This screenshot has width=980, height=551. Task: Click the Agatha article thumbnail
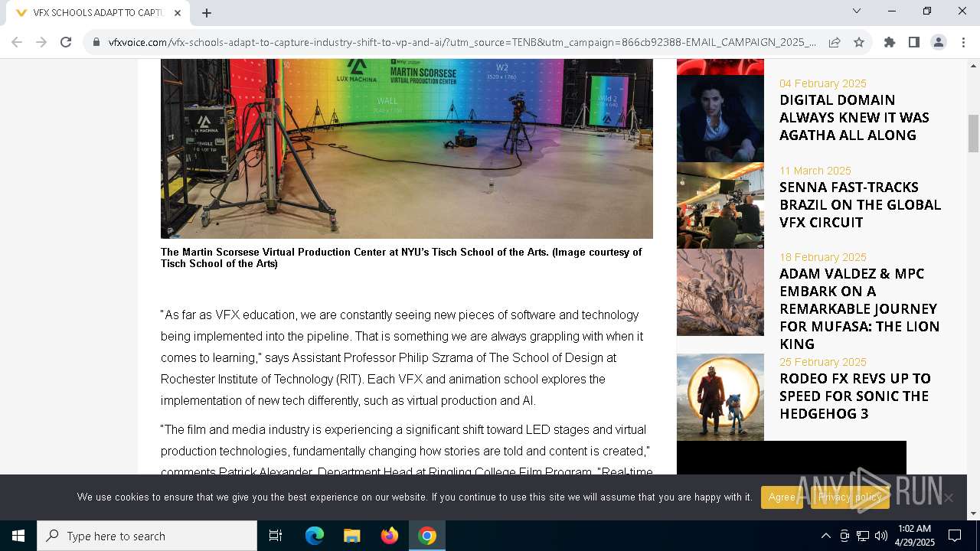pos(720,119)
